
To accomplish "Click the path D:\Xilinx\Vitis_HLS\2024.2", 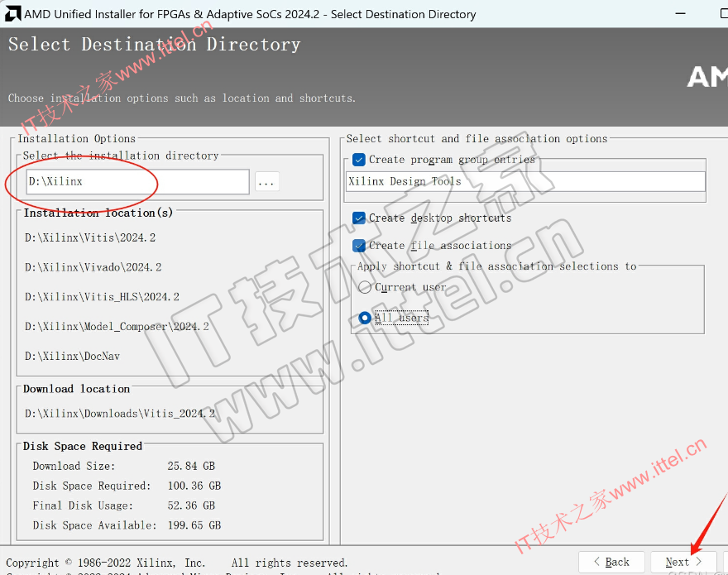I will pyautogui.click(x=102, y=297).
